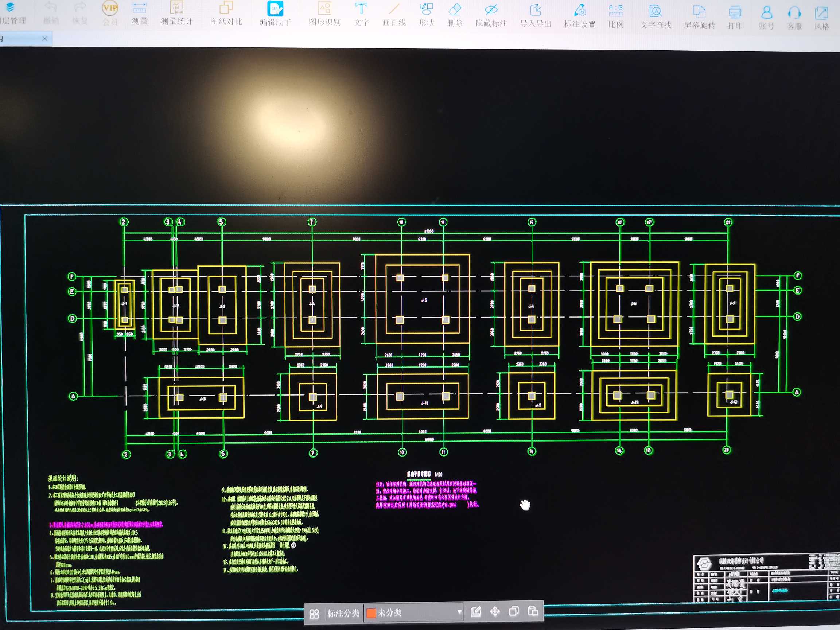This screenshot has height=630, width=840.
Task: Select the 画直线 draw line tool
Action: coord(394,15)
